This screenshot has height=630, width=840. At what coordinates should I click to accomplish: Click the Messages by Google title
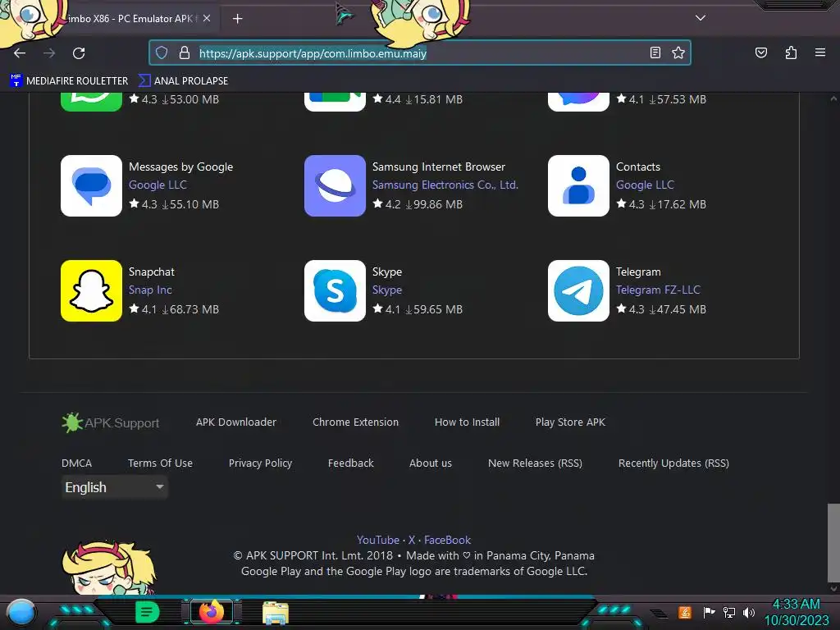180,167
